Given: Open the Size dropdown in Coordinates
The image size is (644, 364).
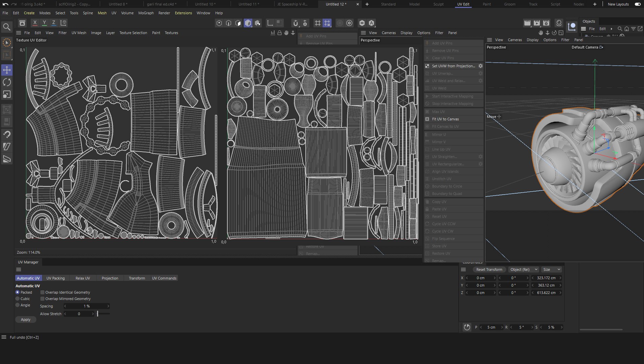Looking at the screenshot, I should [x=551, y=270].
